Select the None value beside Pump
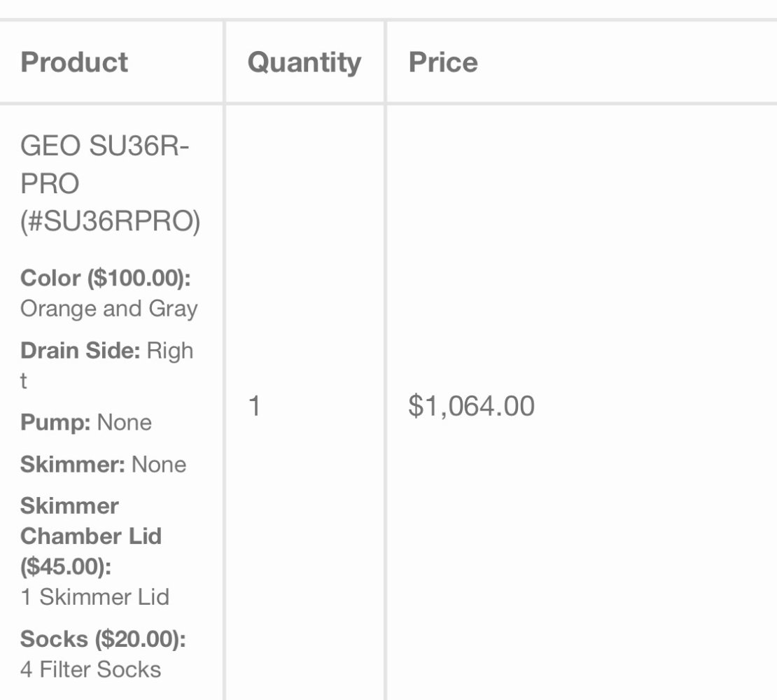This screenshot has height=700, width=777. (x=124, y=423)
